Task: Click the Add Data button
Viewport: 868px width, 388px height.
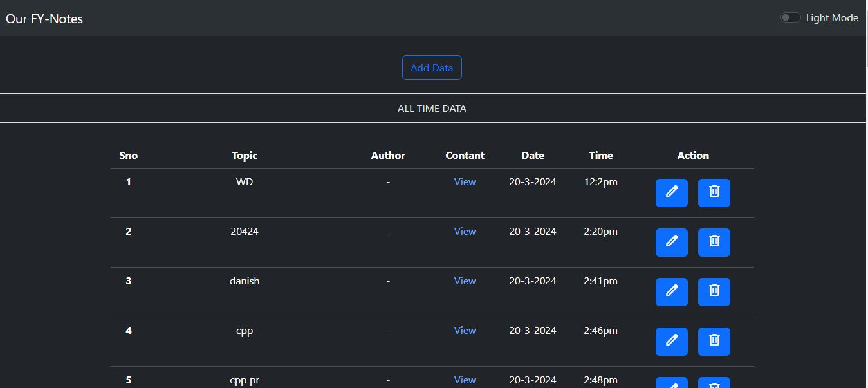Action: (432, 68)
